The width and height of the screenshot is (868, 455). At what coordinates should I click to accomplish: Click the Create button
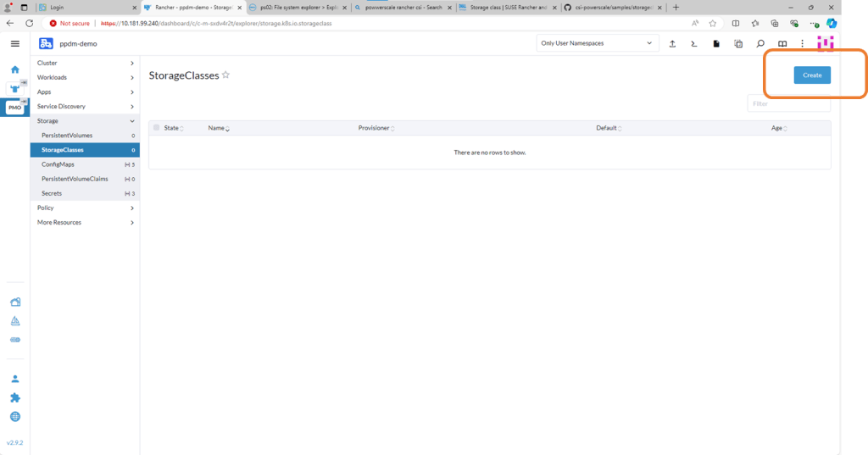[812, 75]
